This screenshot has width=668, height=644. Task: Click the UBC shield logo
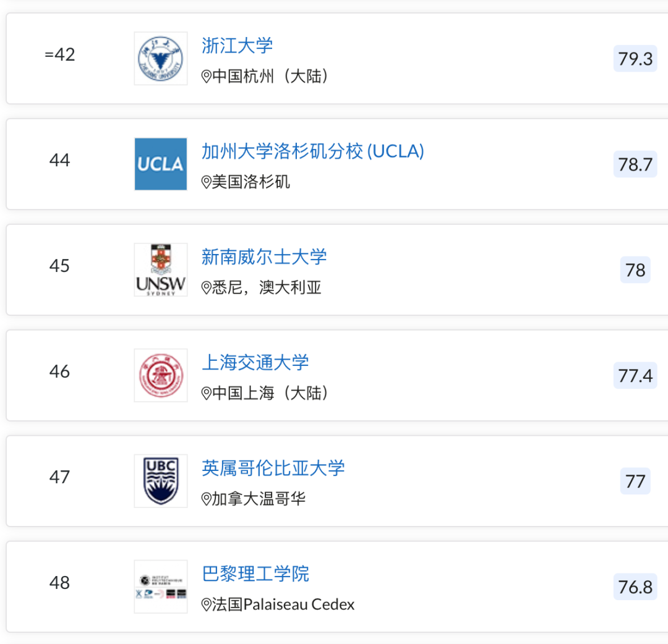click(161, 481)
